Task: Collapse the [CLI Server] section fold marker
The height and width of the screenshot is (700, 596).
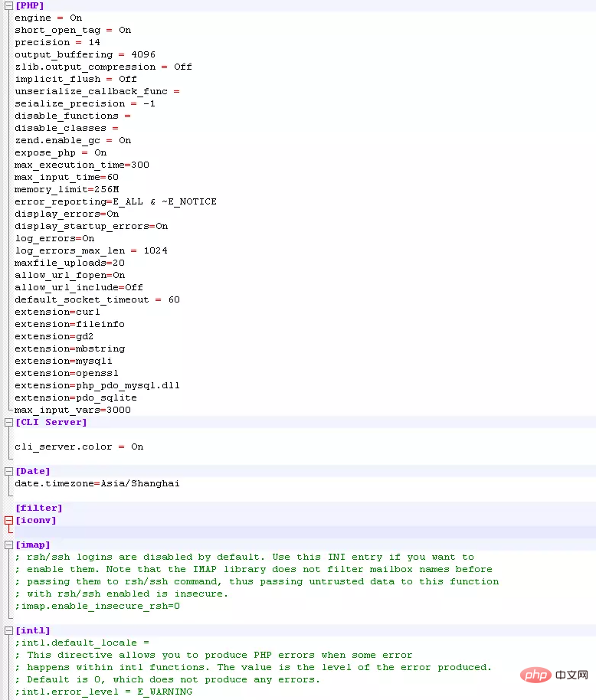Action: pos(8,422)
